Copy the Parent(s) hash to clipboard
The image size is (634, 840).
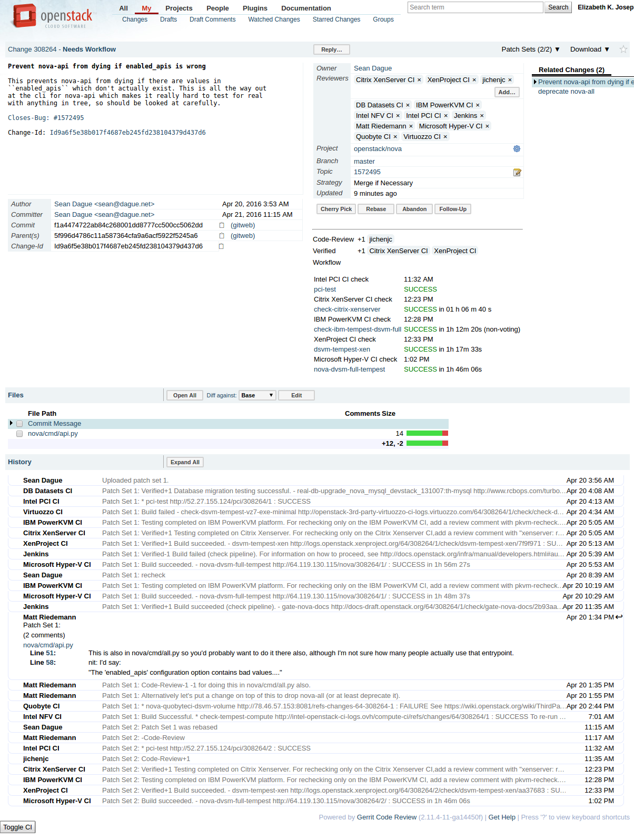point(222,236)
